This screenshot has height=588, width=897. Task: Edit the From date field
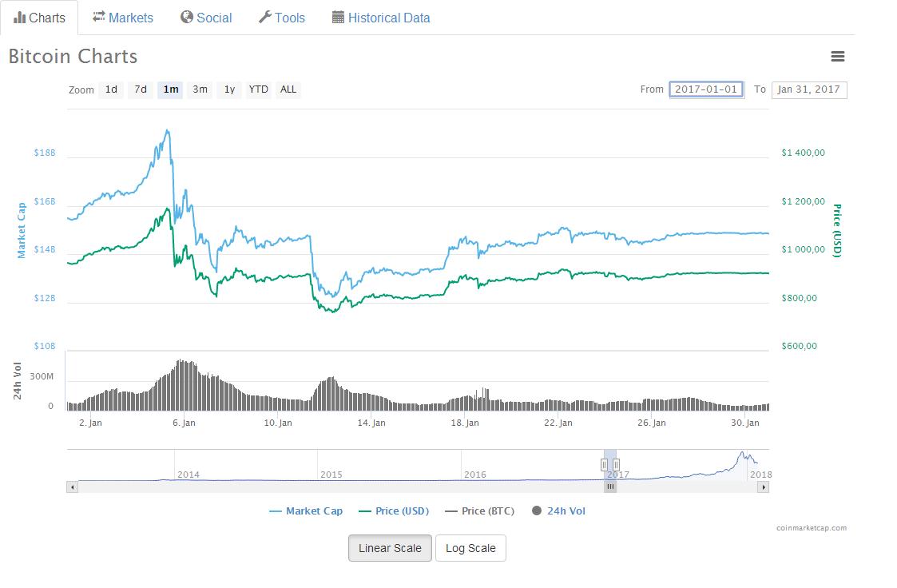(x=707, y=89)
